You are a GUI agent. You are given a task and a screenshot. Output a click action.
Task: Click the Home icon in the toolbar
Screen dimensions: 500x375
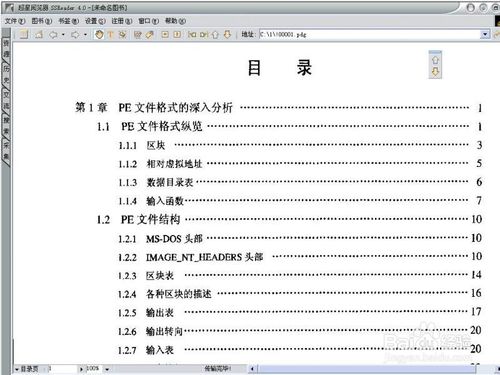click(x=39, y=34)
